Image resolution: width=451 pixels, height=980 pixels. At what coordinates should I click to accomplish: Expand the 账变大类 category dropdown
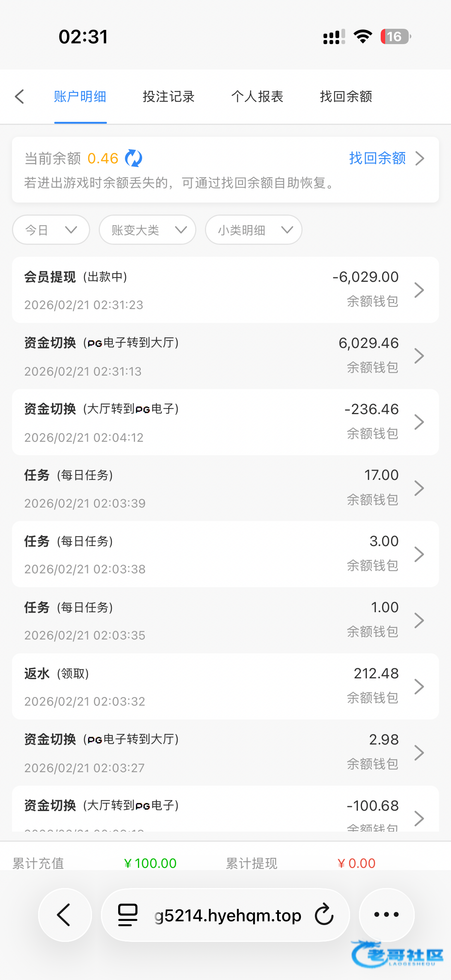pos(147,230)
